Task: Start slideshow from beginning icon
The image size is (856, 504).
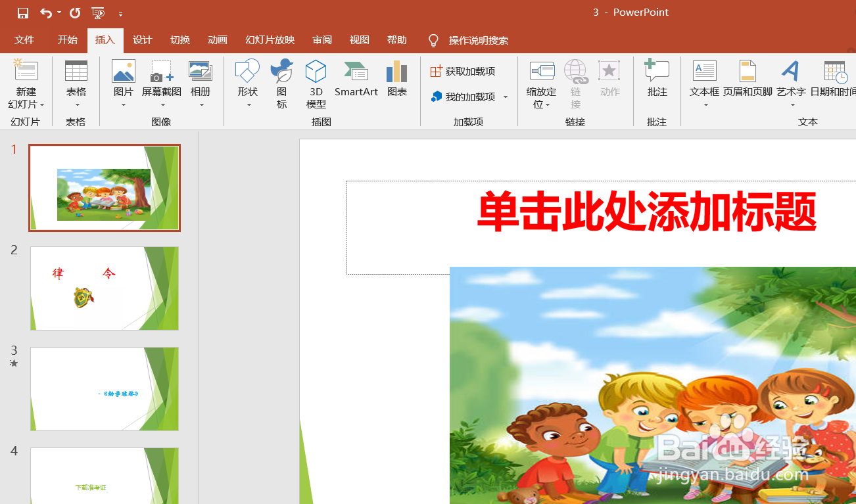Action: tap(98, 13)
